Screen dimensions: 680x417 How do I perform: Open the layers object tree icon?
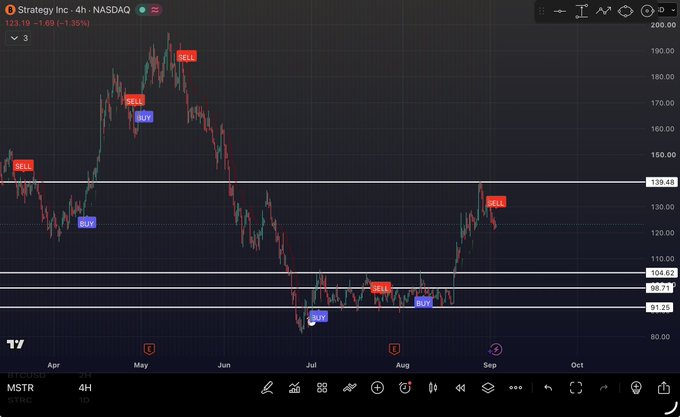pyautogui.click(x=488, y=388)
